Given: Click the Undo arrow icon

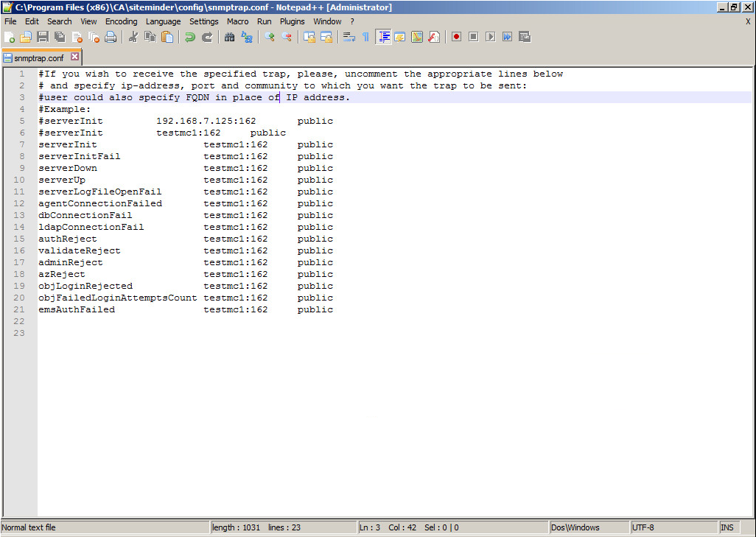Looking at the screenshot, I should pos(190,37).
